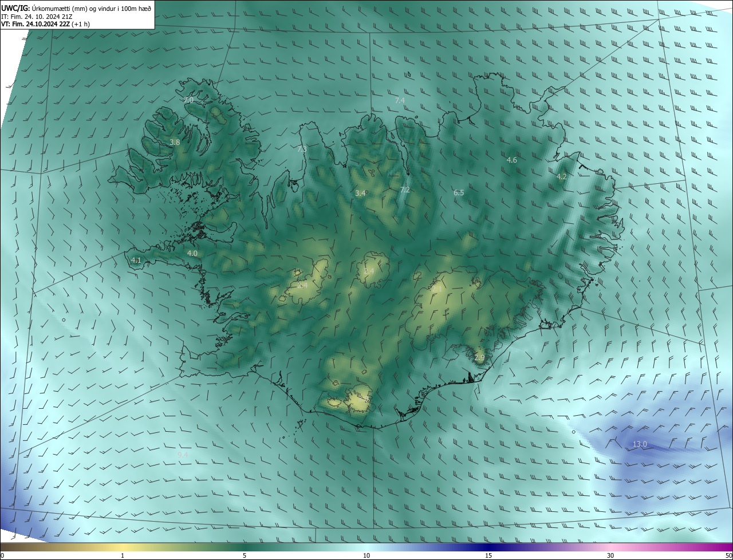The width and height of the screenshot is (733, 560).
Task: Click the colour scale tick labelled 50
Action: [728, 555]
